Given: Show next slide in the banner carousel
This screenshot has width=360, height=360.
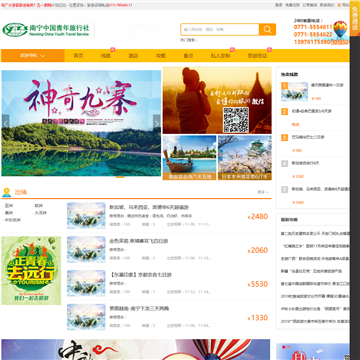Looking at the screenshot, I should [157, 123].
